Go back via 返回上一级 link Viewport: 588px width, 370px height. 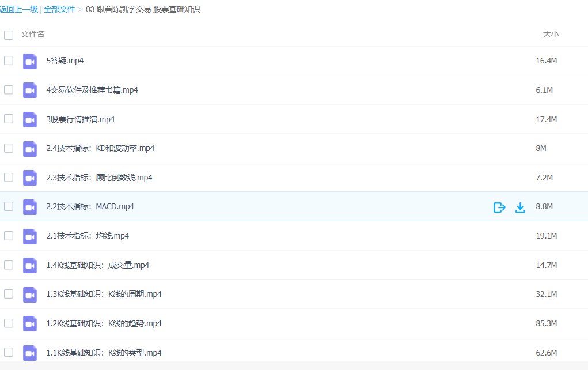[19, 9]
